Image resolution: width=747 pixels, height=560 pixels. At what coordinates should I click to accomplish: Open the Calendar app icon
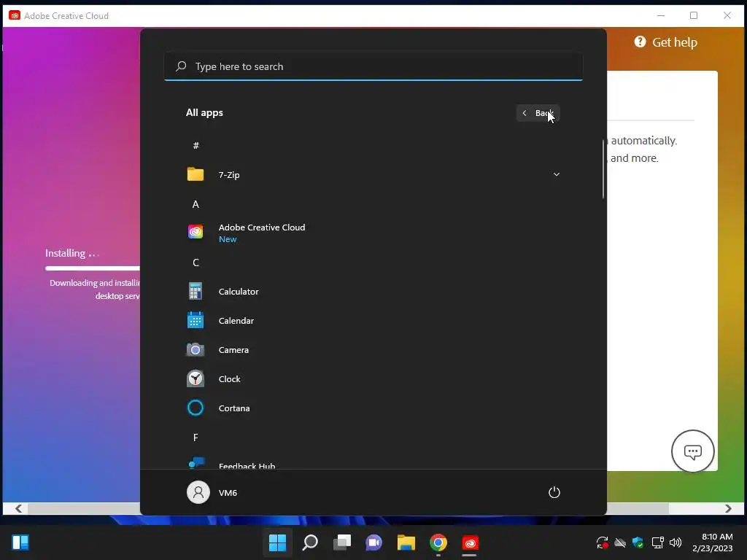click(196, 320)
